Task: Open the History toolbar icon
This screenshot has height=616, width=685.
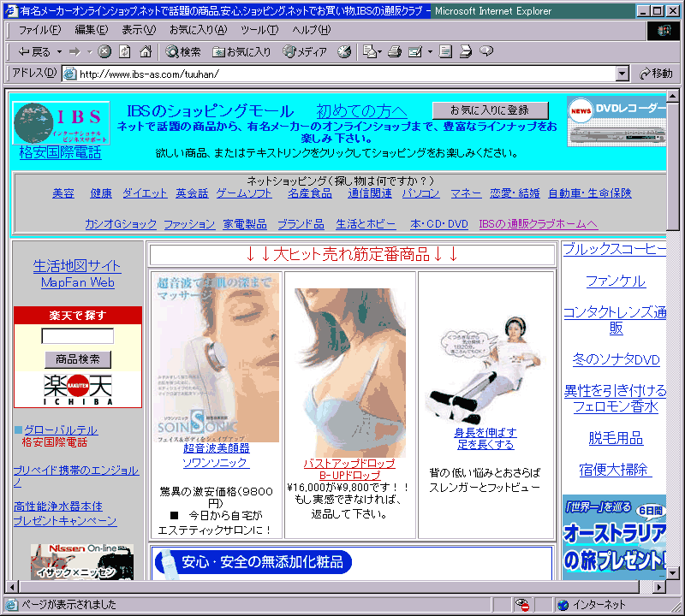Action: coord(344,51)
